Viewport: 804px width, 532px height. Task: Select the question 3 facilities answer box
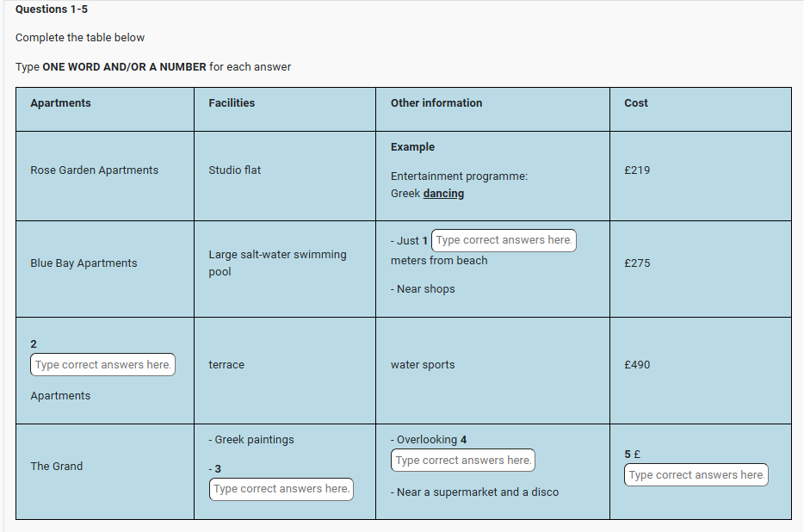281,489
